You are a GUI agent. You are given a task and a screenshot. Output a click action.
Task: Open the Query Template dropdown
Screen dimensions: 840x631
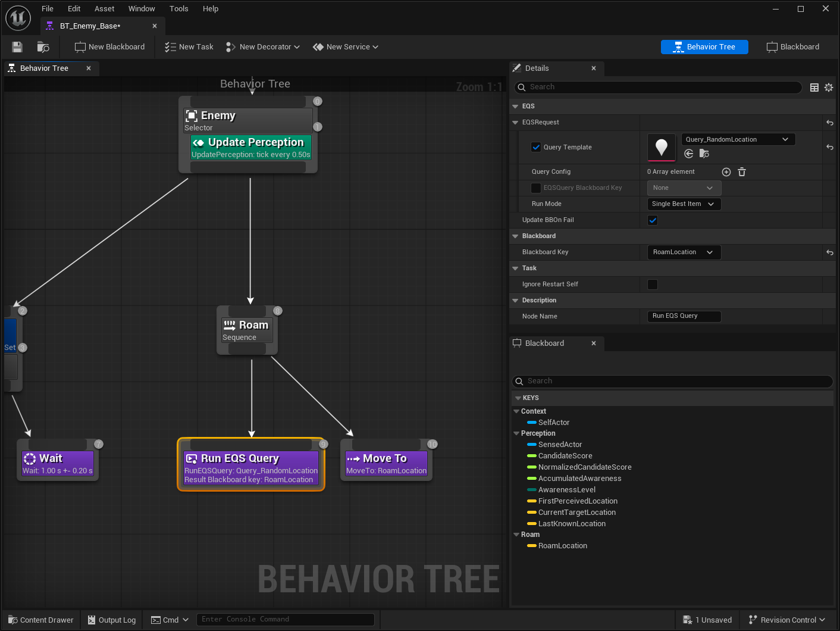738,139
